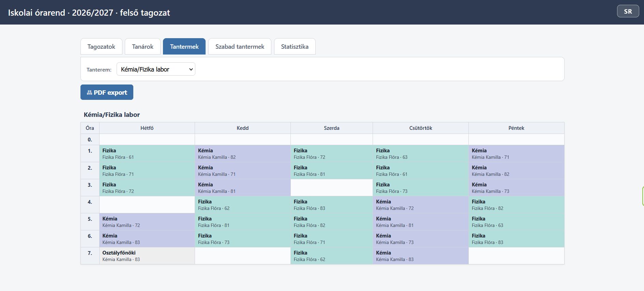Select Kedd 1st period Kémia 82 lesson
Screen dimensions: 644x291
(243, 154)
